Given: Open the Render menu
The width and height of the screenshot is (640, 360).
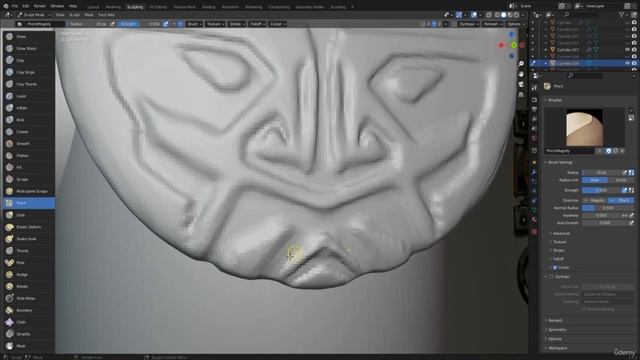Looking at the screenshot, I should (40, 7).
